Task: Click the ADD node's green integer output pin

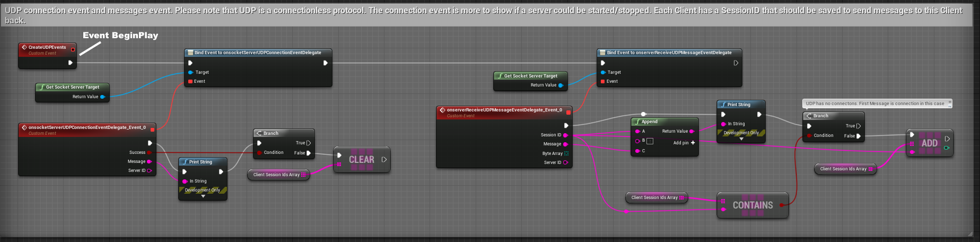Action: tap(947, 148)
